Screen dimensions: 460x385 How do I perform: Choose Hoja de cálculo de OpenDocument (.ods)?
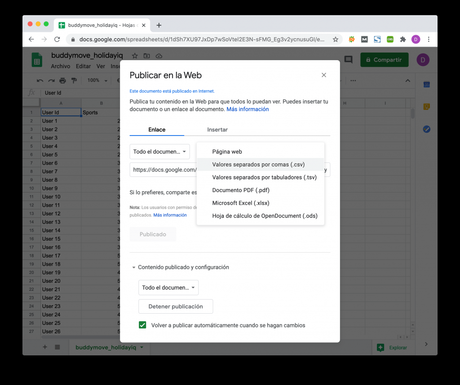click(260, 216)
